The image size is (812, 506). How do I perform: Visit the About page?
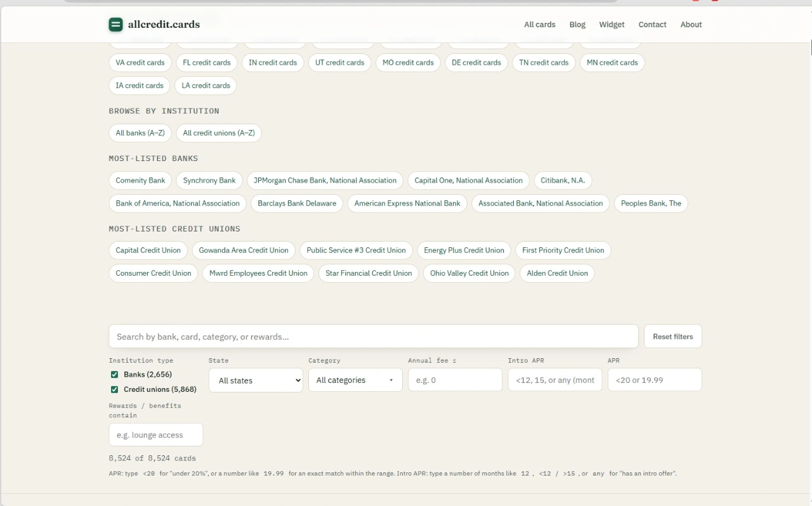coord(691,25)
